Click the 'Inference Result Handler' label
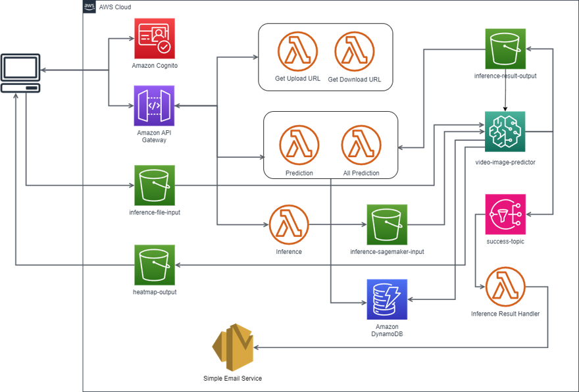 tap(505, 314)
